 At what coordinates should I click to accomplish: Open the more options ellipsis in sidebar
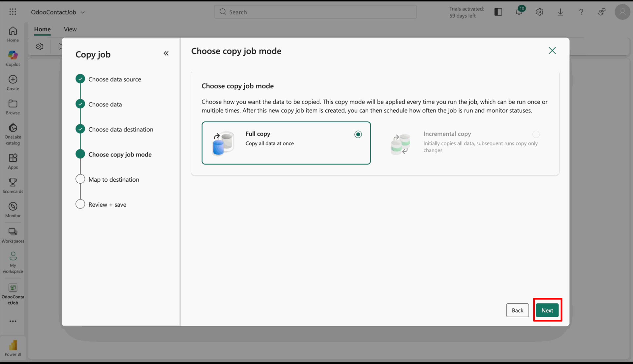click(13, 321)
